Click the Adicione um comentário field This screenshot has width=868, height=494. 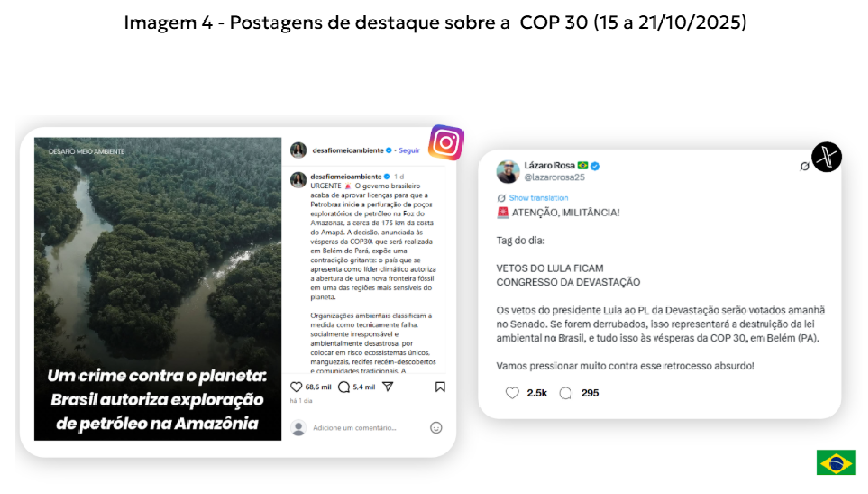(x=354, y=428)
